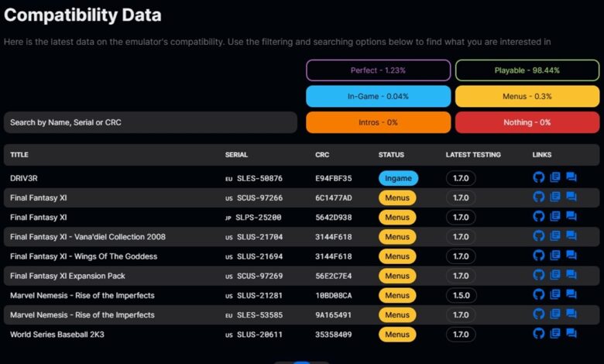Click the Ingame status badge for DRIV3R
The width and height of the screenshot is (604, 364).
398,178
